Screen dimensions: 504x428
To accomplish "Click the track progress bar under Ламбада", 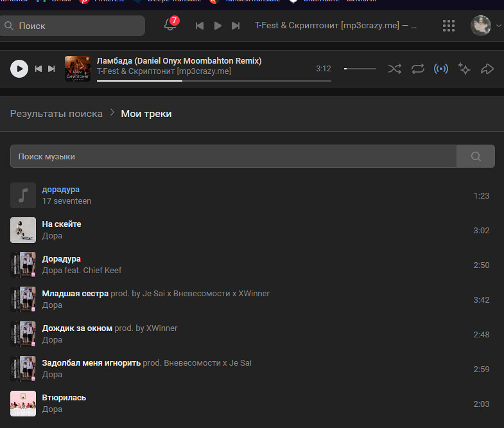I will pos(213,81).
